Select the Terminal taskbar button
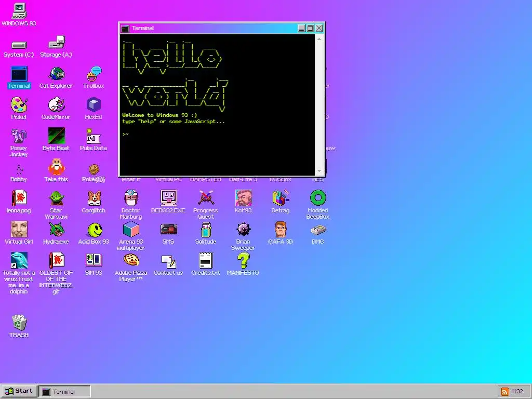This screenshot has width=532, height=399. [x=64, y=391]
